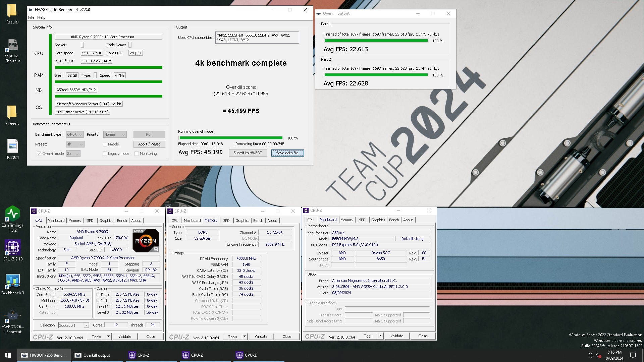Switch to Graphics tab in CPU-Z Mainboard window
This screenshot has width=644, height=362.
(x=378, y=220)
